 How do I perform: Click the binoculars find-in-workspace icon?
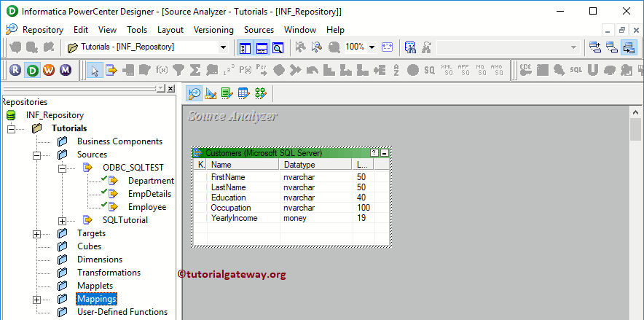(x=410, y=47)
